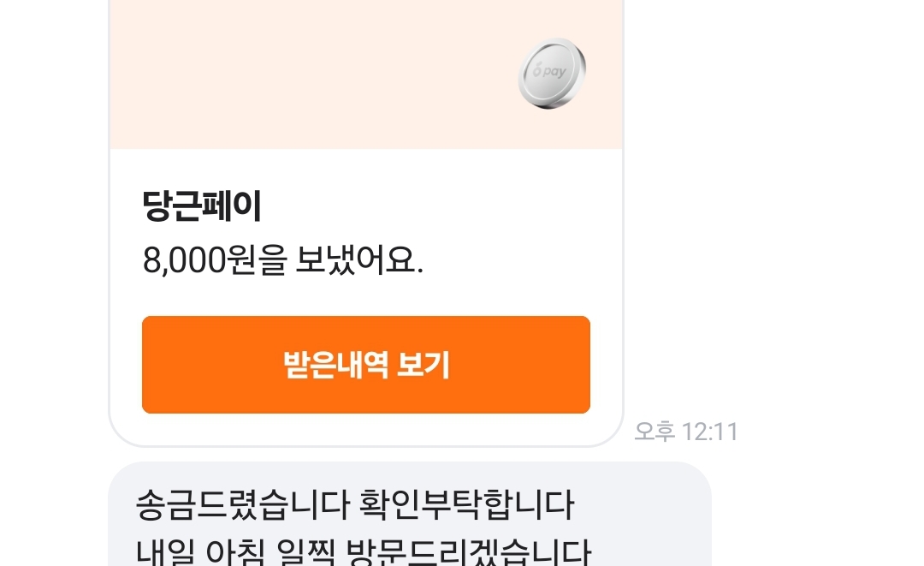The image size is (924, 566).
Task: Tap the 'pay' lettering on the coin
Action: (x=555, y=72)
